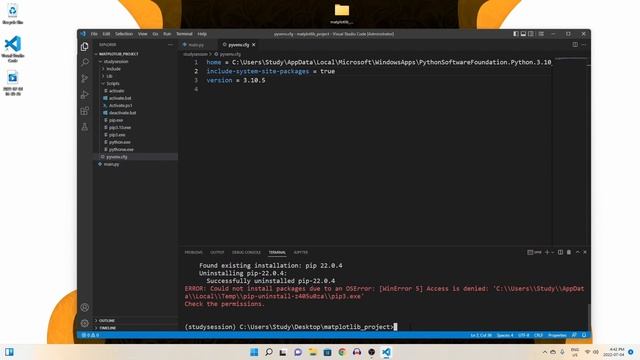This screenshot has width=640, height=360.
Task: Click the UTF-8 encoding status item
Action: click(x=524, y=336)
